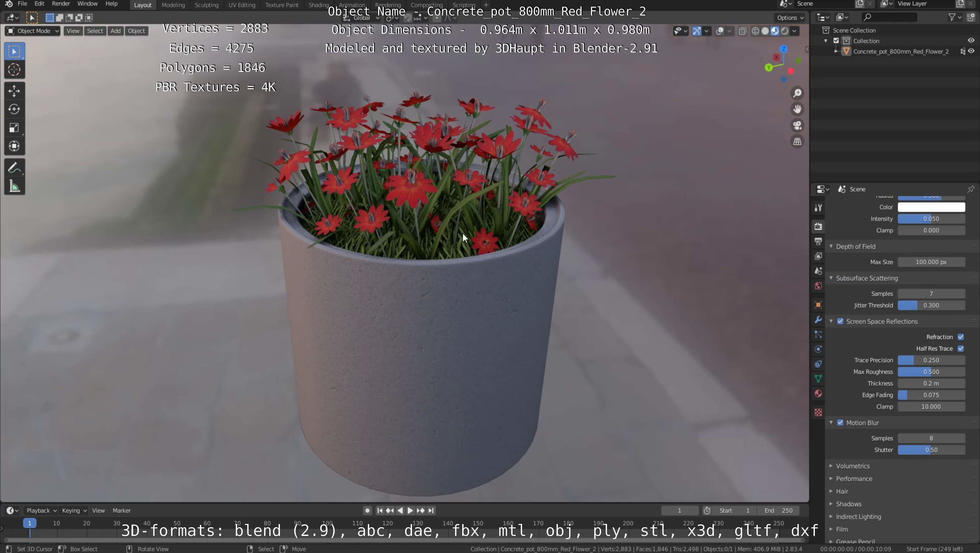Activate the 3D Cursor tool
Screen dimensions: 980x553
14,70
